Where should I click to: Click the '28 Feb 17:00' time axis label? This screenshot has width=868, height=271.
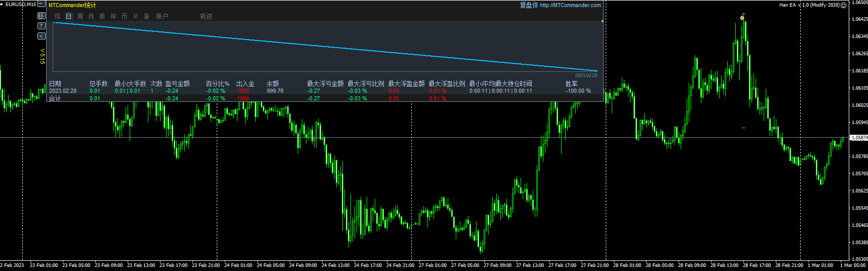coord(757,265)
